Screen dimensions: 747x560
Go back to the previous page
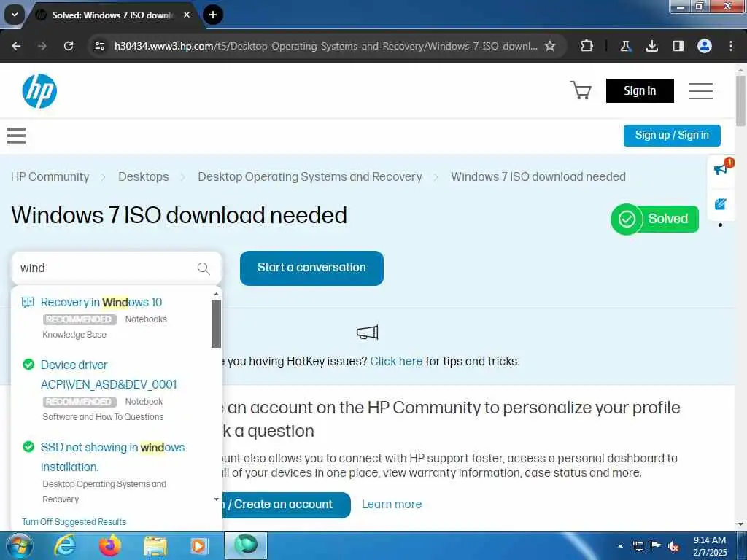16,46
